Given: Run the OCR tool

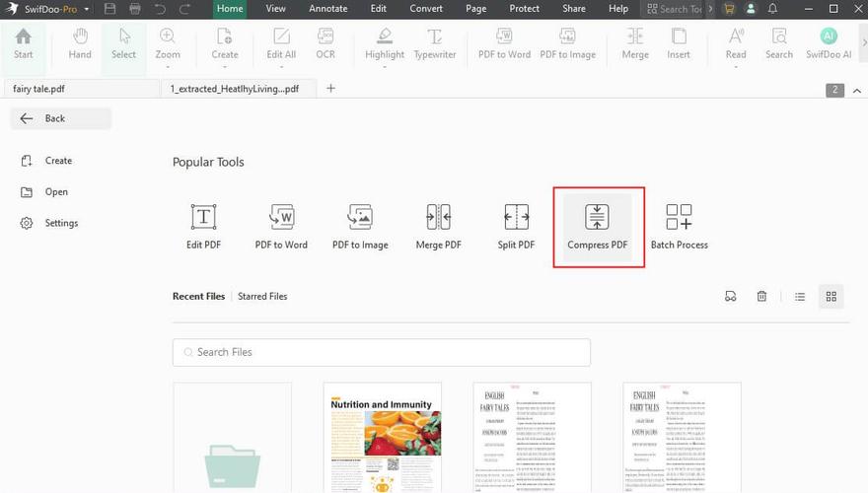Looking at the screenshot, I should [325, 44].
